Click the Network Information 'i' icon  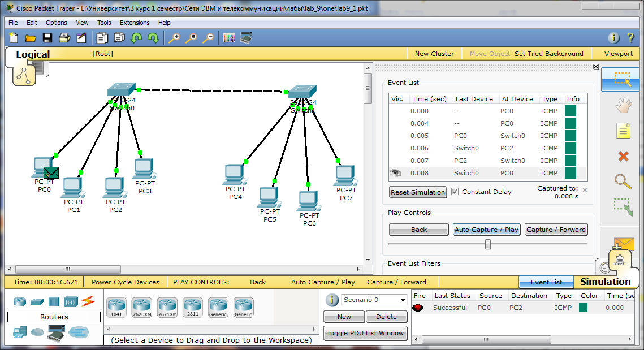coord(613,38)
